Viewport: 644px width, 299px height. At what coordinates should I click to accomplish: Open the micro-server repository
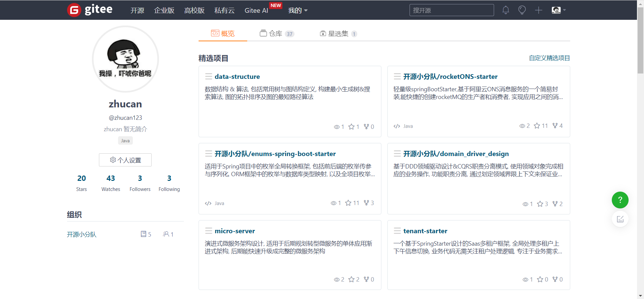(x=235, y=231)
